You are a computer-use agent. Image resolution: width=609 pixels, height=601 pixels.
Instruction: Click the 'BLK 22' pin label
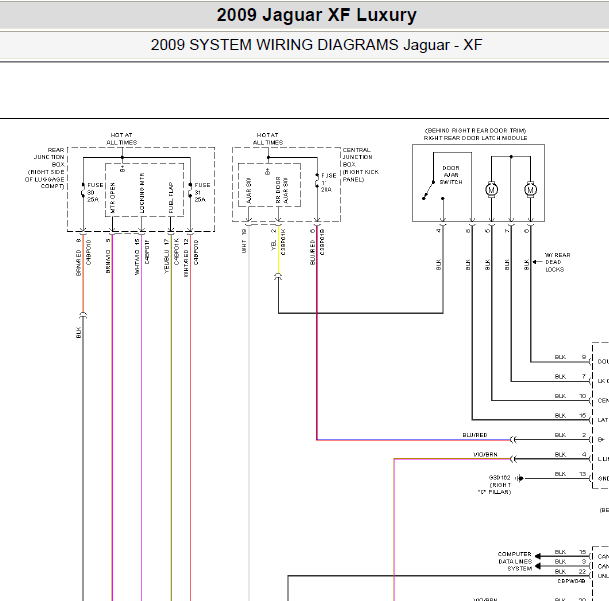click(570, 571)
